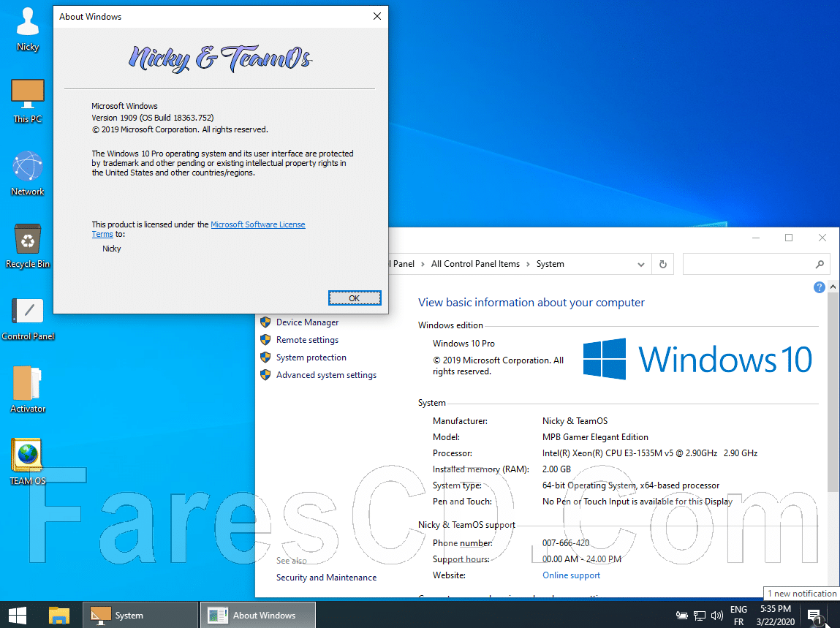Switch to the About Windows taskbar button
The image size is (840, 628).
257,615
